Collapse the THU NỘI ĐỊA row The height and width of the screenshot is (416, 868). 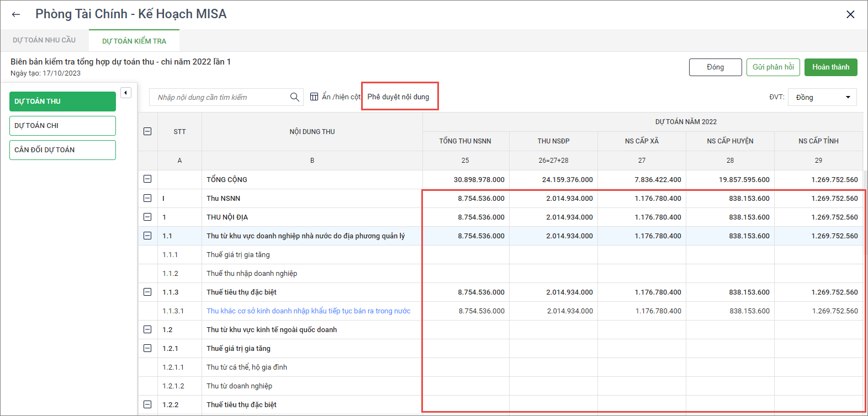pyautogui.click(x=147, y=217)
